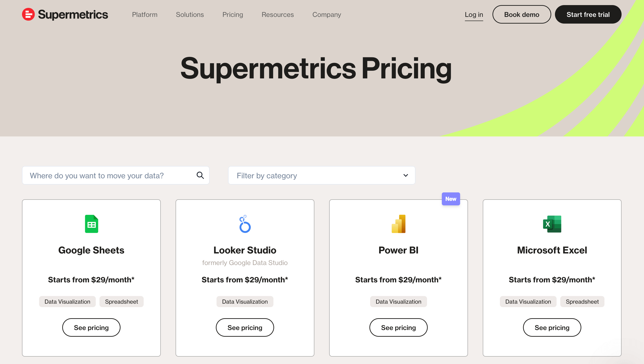Expand the category filter chevron arrow
Screen dimensions: 644x364
406,176
